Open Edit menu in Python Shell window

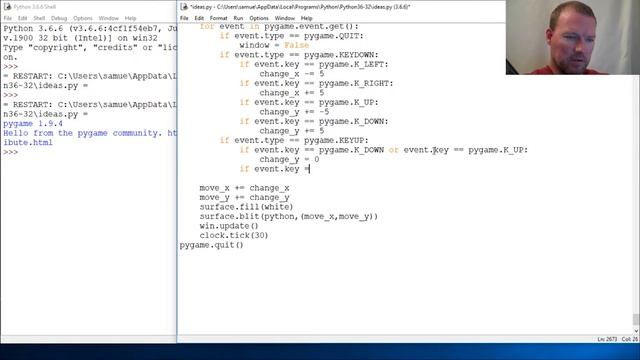click(22, 18)
